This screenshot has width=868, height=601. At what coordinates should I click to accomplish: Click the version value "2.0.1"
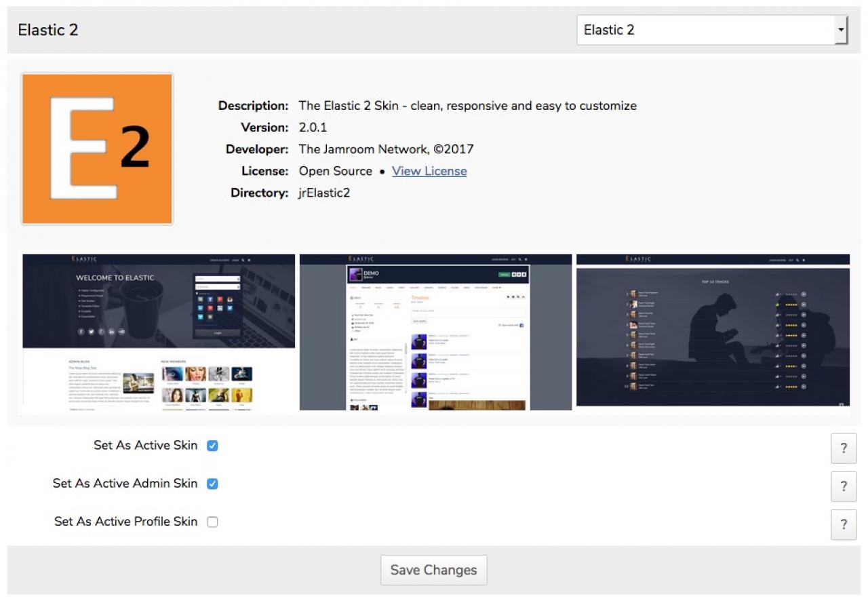click(x=313, y=128)
